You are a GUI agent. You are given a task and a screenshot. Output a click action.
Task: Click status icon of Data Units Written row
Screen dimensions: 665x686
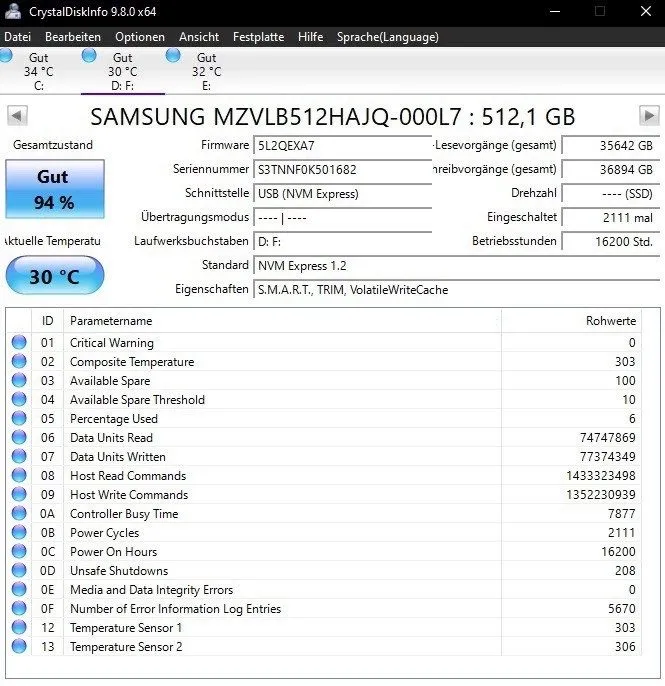tap(19, 456)
